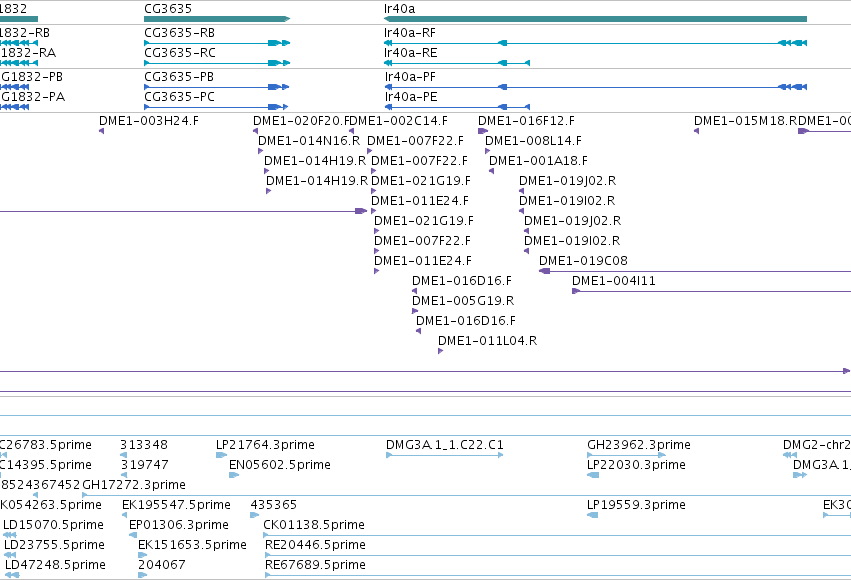Click the DME1-002C14.F feature label
The image size is (851, 580).
[399, 120]
